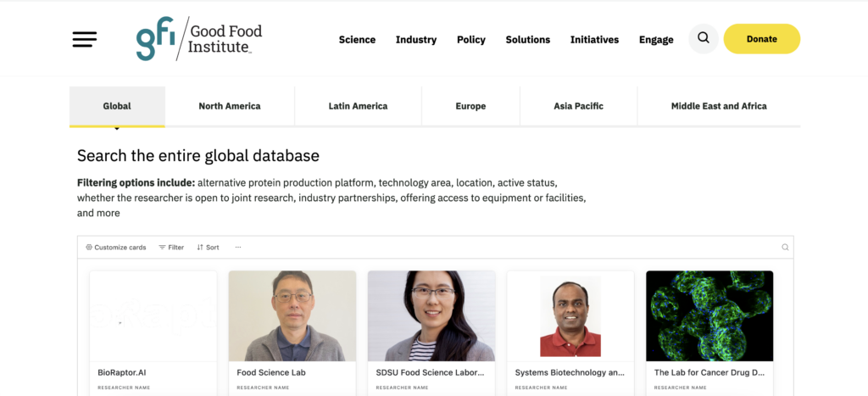Open the Policy navigation menu
Screen dimensions: 868x396
(471, 40)
